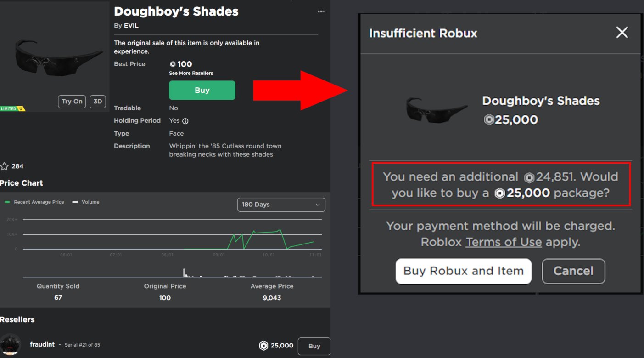Screen dimensions: 644x358
Task: Click the item description text
Action: 225,150
